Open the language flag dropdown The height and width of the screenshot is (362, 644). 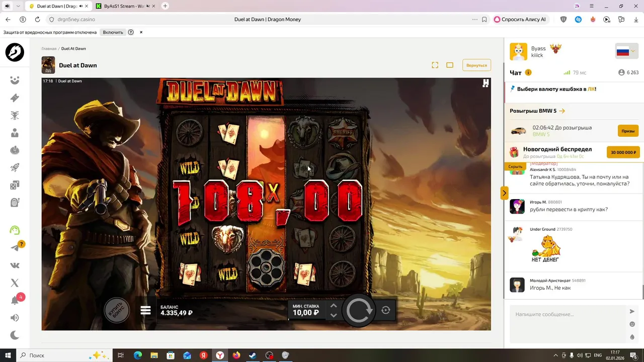pyautogui.click(x=626, y=51)
